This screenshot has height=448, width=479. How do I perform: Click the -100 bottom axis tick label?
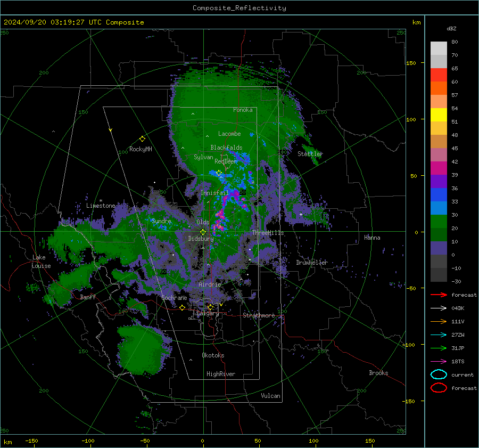tap(88, 441)
